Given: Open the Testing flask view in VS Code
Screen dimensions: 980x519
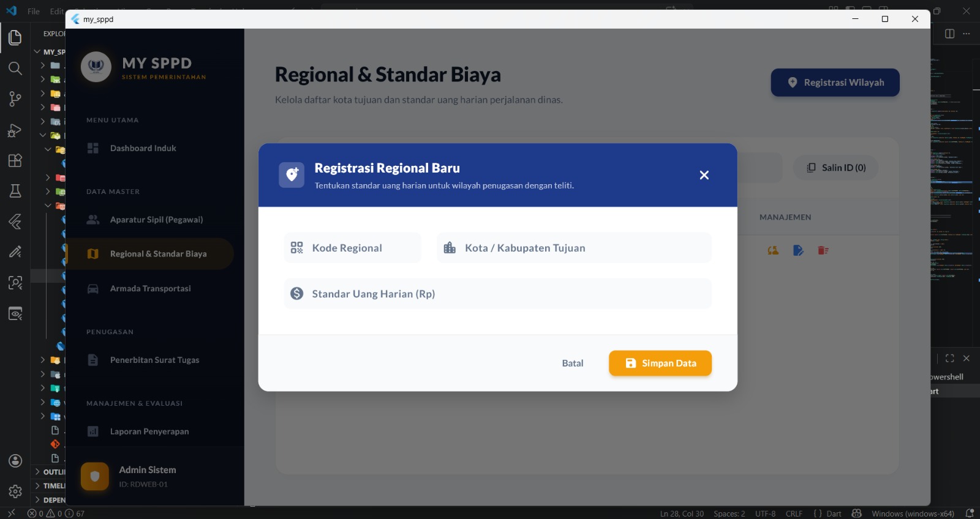Looking at the screenshot, I should (15, 191).
